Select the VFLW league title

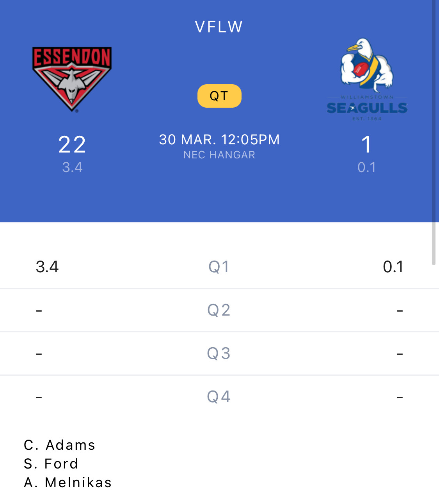(x=219, y=27)
